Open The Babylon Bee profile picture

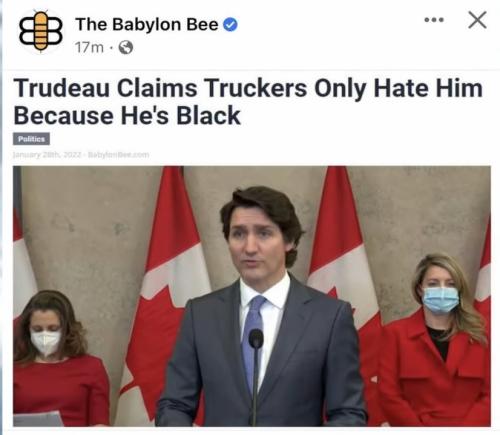tap(41, 31)
